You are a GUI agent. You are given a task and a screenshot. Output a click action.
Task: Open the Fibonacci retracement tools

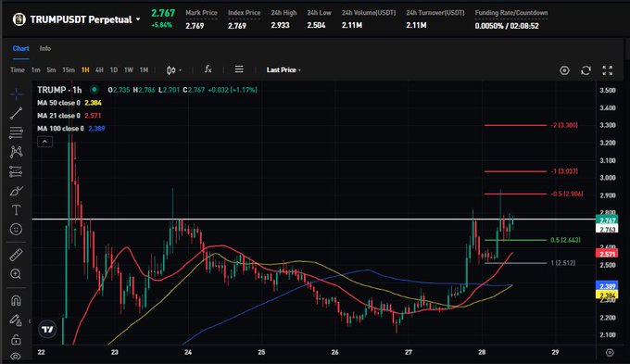click(x=16, y=132)
